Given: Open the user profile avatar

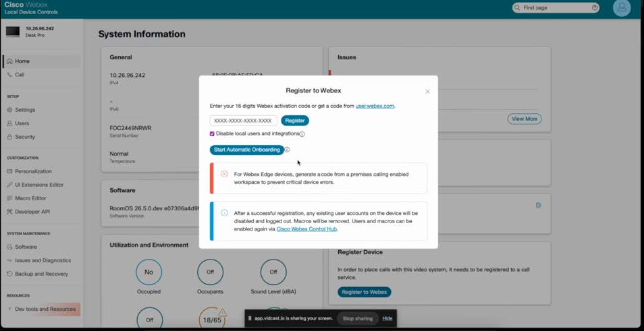Looking at the screenshot, I should point(622,7).
